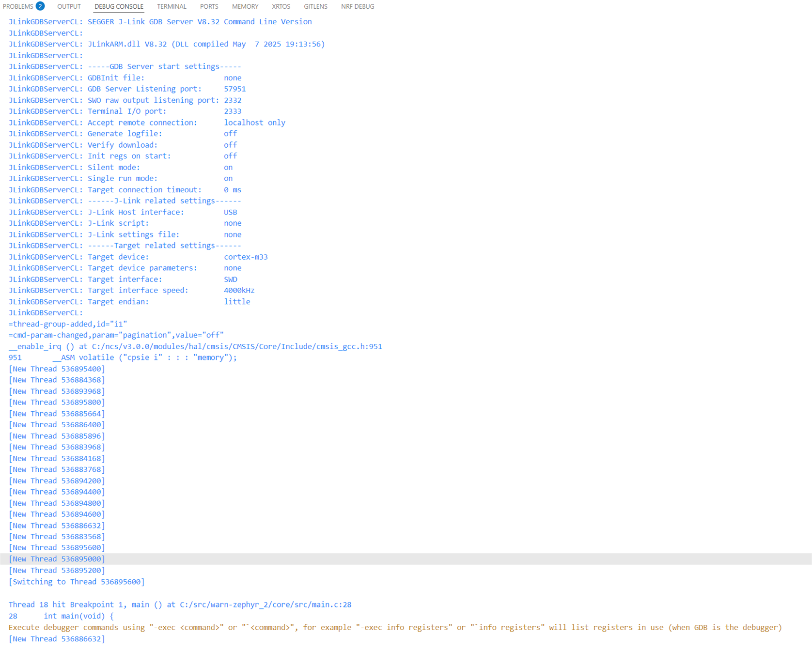
Task: Click the New Thread 536883968 line
Action: click(x=57, y=447)
